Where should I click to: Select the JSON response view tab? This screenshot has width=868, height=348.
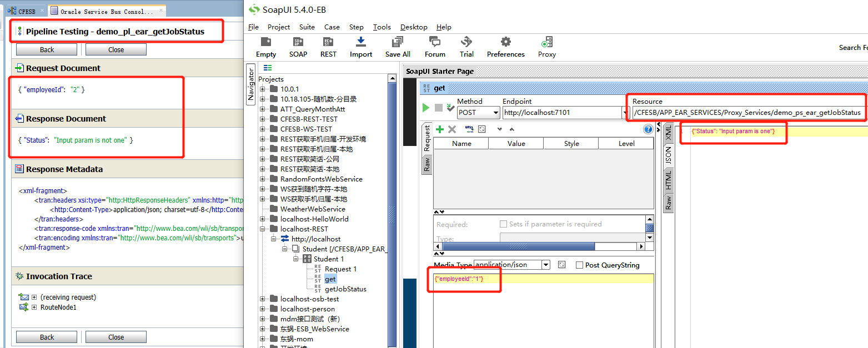[669, 155]
